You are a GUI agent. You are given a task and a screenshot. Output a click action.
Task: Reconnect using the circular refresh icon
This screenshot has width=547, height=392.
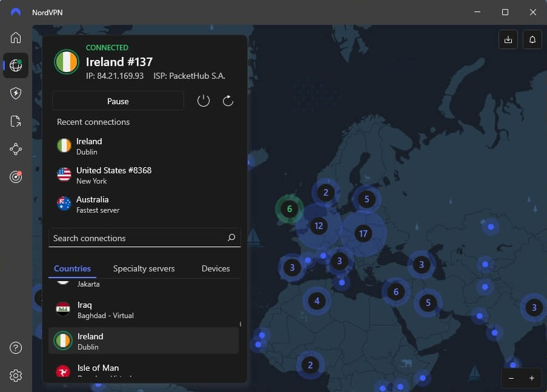point(228,101)
